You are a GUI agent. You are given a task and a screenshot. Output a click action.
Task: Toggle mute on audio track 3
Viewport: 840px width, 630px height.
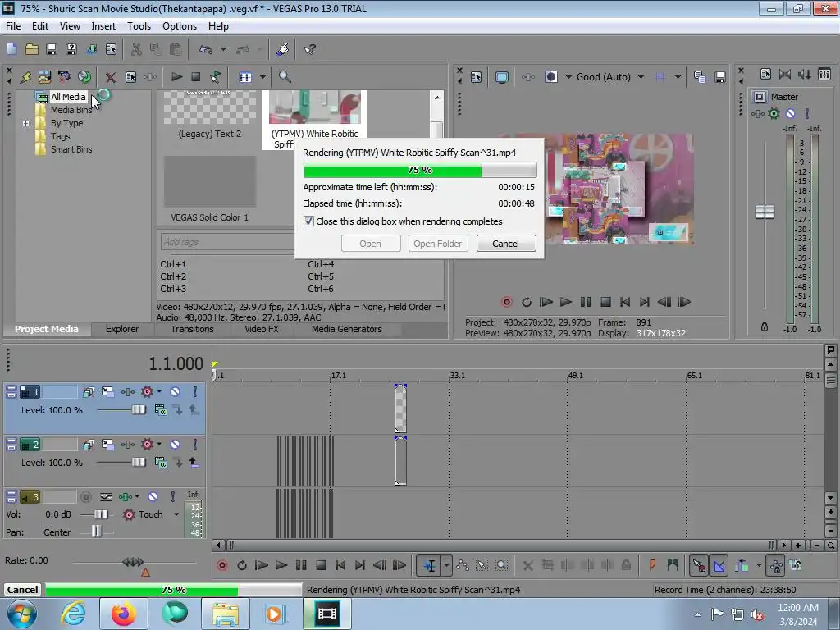pyautogui.click(x=153, y=496)
